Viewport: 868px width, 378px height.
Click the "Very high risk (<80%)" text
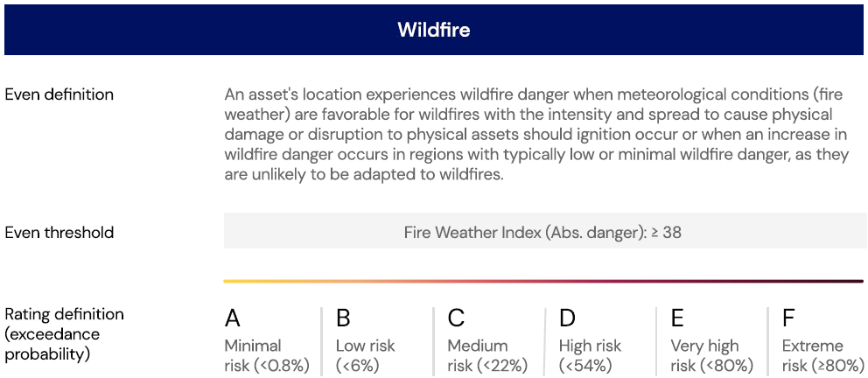coord(711,356)
